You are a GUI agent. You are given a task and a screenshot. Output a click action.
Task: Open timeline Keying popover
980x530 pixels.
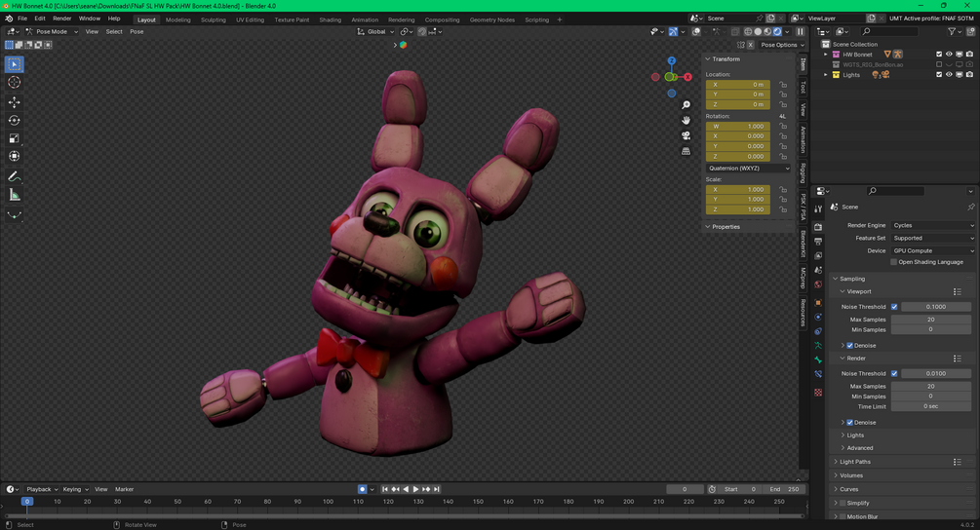(x=74, y=489)
